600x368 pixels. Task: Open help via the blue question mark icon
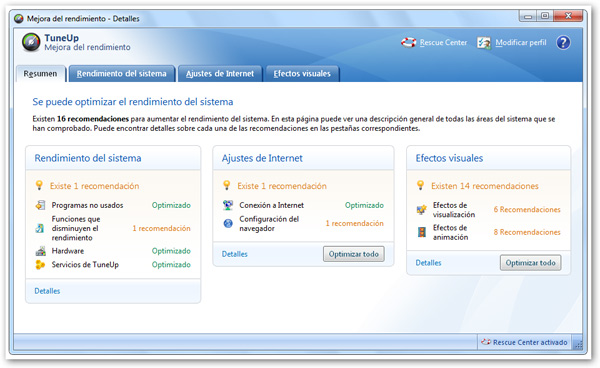(x=563, y=42)
